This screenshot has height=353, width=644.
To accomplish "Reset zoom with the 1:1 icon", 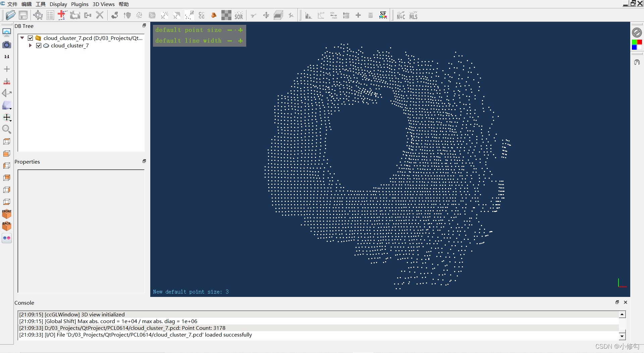I will pos(7,57).
